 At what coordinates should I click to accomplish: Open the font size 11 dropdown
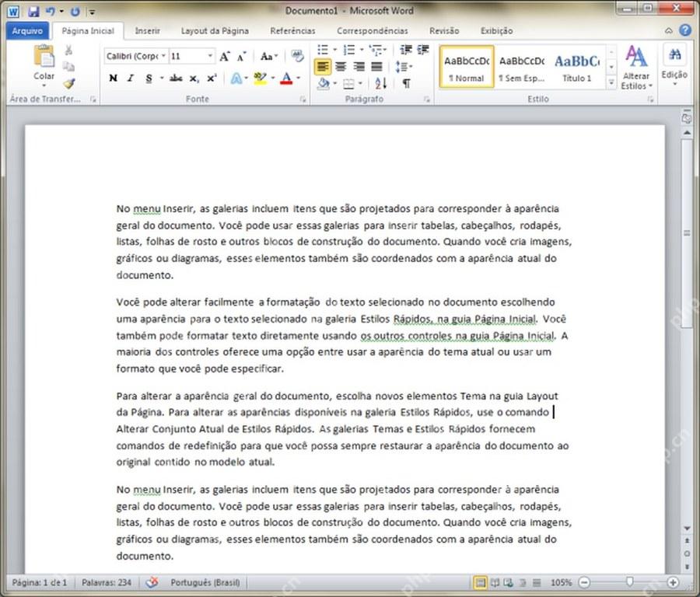tap(210, 56)
